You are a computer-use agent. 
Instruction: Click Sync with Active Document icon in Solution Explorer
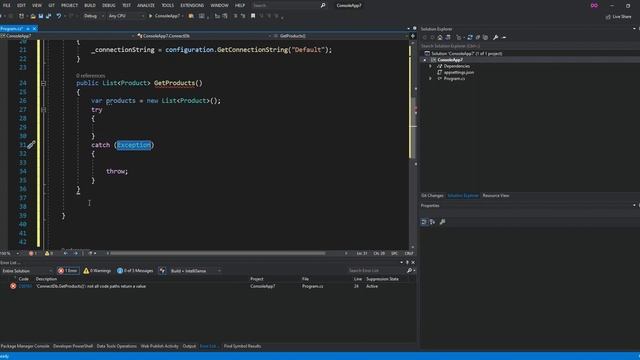470,37
